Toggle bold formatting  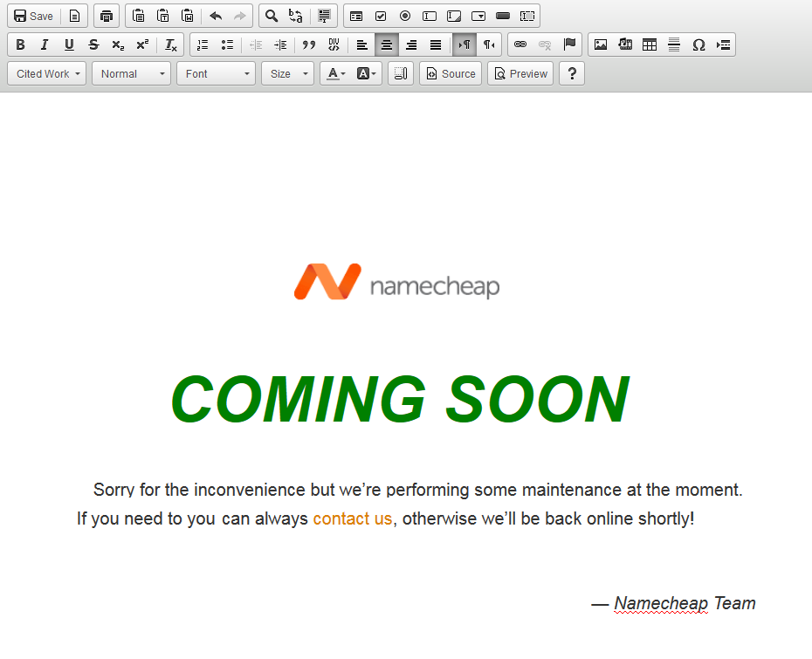coord(21,45)
